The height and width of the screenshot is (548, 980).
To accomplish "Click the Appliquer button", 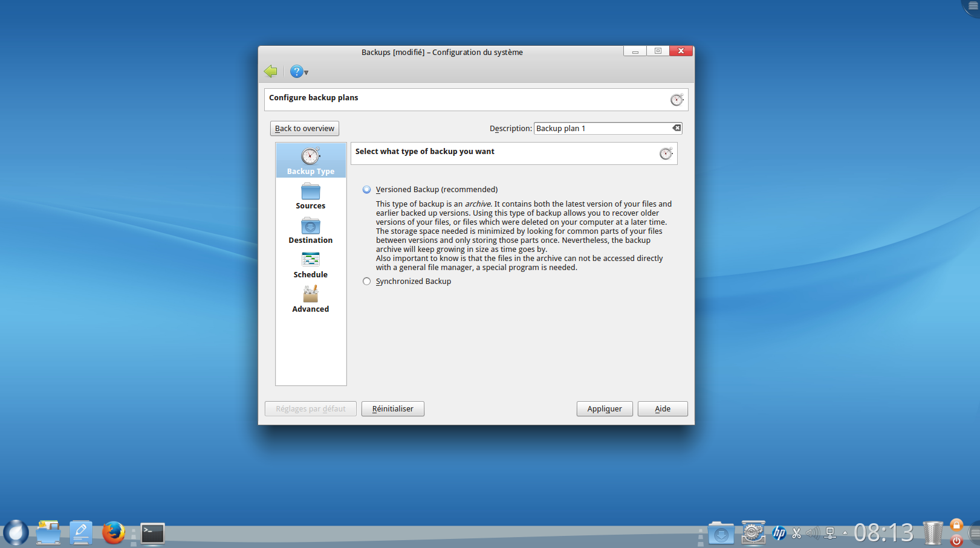I will (604, 409).
